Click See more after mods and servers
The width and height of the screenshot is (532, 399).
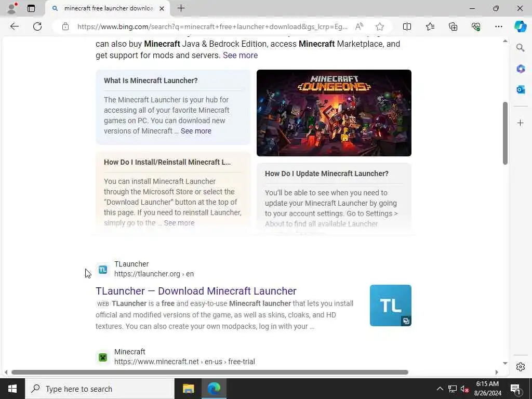pyautogui.click(x=240, y=55)
